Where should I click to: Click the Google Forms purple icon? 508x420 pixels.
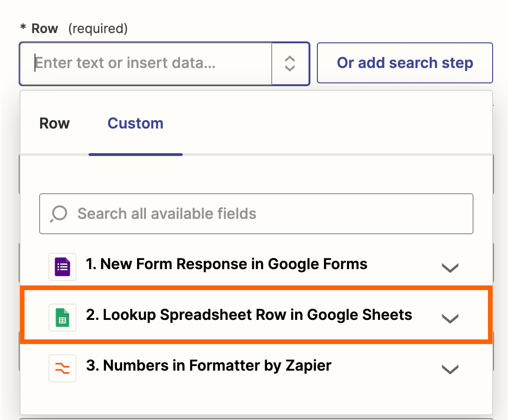[62, 267]
